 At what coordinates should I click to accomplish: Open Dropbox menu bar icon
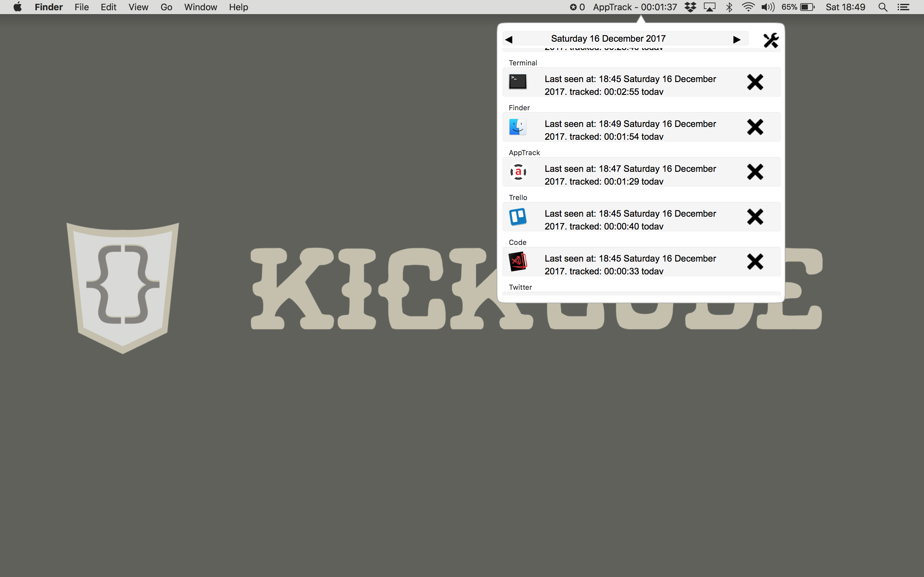click(690, 7)
